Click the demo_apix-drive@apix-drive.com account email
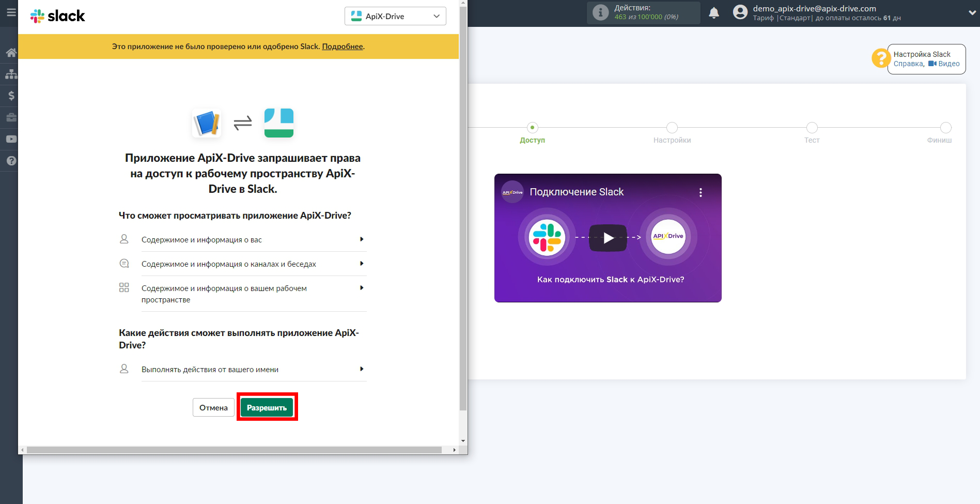Viewport: 980px width, 504px height. pos(814,8)
